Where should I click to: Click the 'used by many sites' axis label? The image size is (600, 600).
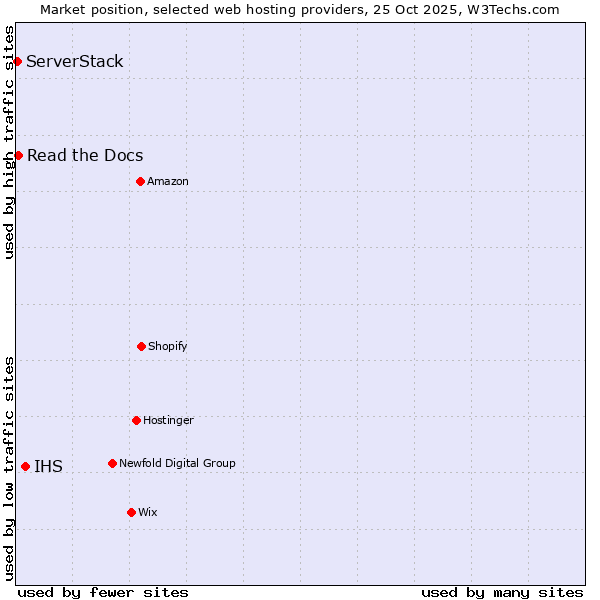(502, 592)
